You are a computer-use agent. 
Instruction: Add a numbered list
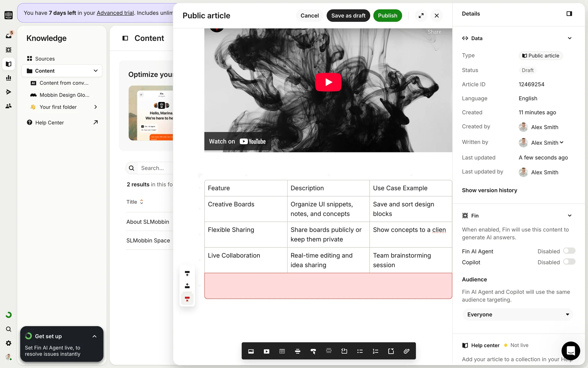(x=375, y=351)
